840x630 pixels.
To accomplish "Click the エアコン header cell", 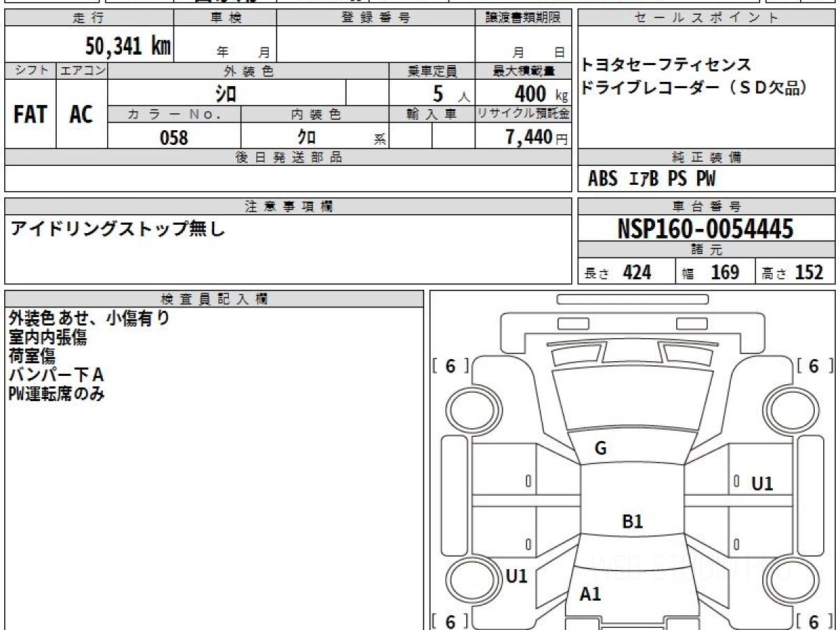I will (82, 71).
